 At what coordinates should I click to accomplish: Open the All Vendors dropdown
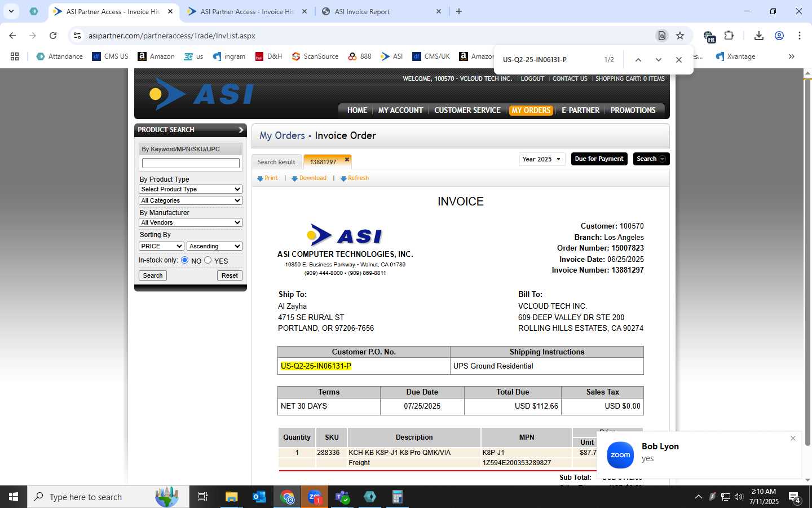[191, 222]
